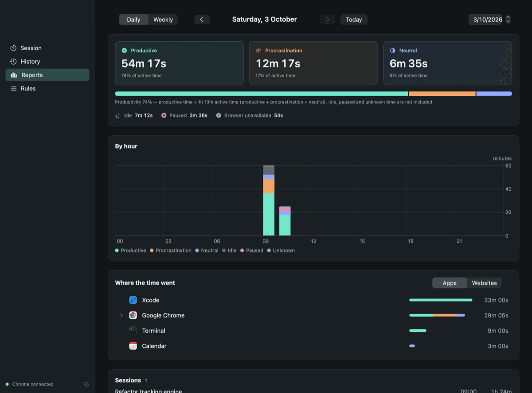Viewport: 532px width, 393px height.
Task: Select Reports in the sidebar
Action: (x=47, y=75)
